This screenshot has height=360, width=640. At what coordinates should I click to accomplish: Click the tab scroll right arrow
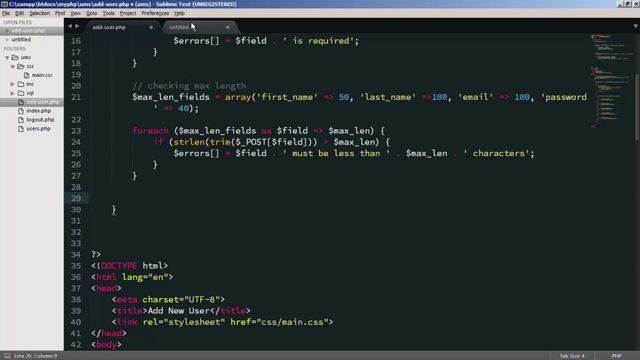pyautogui.click(x=77, y=26)
